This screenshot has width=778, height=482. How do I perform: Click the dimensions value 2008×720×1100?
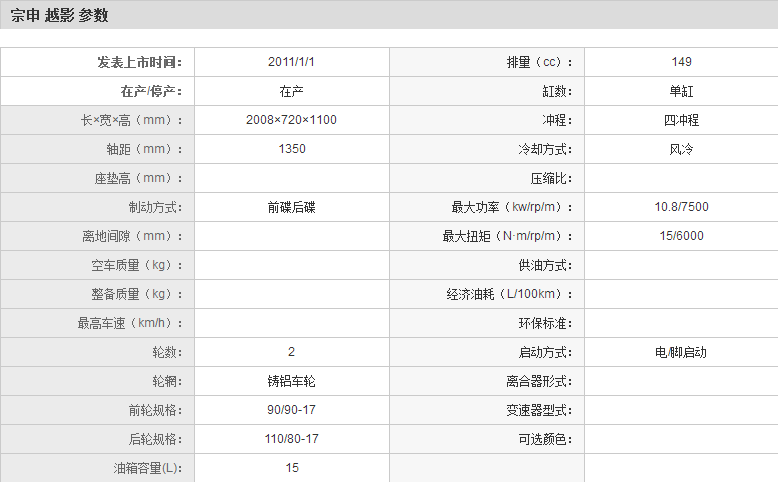[x=291, y=120]
